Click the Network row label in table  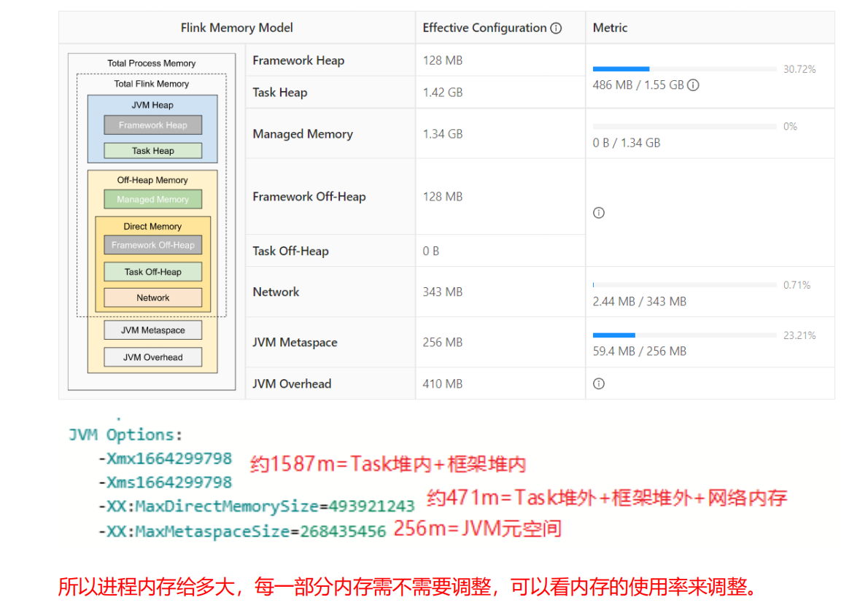(x=276, y=292)
